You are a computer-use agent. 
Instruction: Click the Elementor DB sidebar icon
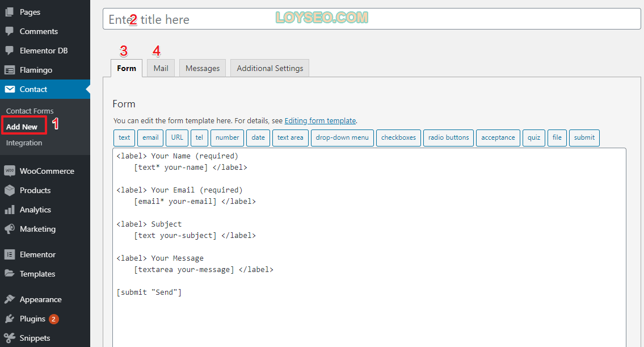pyautogui.click(x=10, y=51)
